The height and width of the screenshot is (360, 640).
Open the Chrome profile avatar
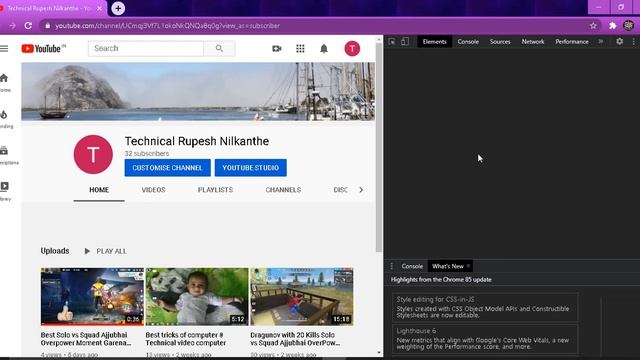(x=629, y=26)
